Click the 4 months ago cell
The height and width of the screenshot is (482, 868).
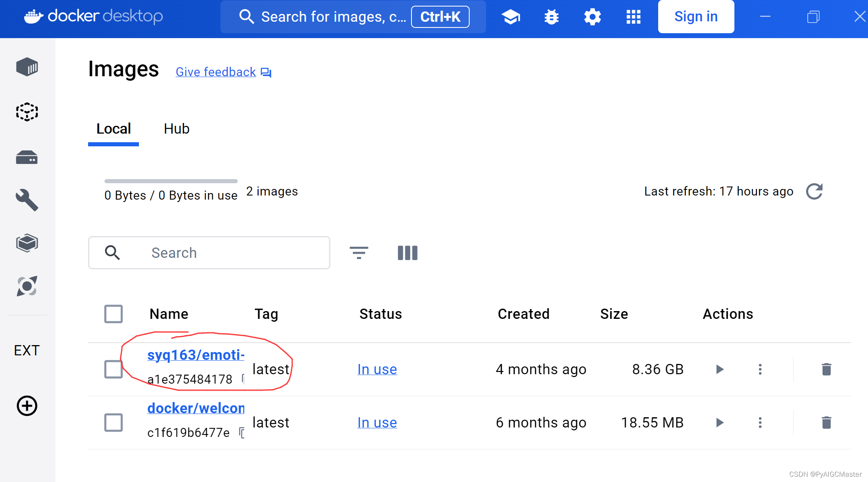[541, 369]
